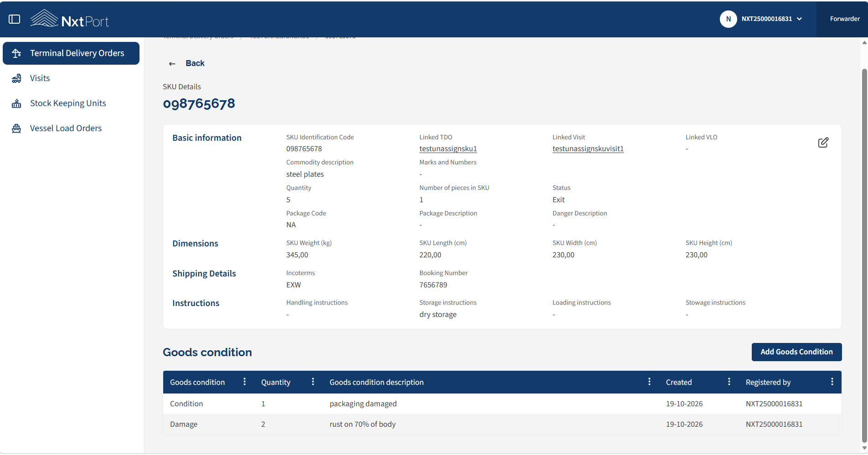Open linked visit testunassignskuvisit1
868x455 pixels.
tap(588, 149)
